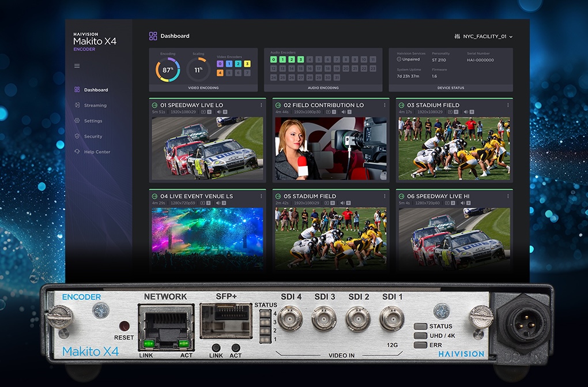This screenshot has height=387, width=588.
Task: Select green audio encoder 0 square
Action: (274, 59)
